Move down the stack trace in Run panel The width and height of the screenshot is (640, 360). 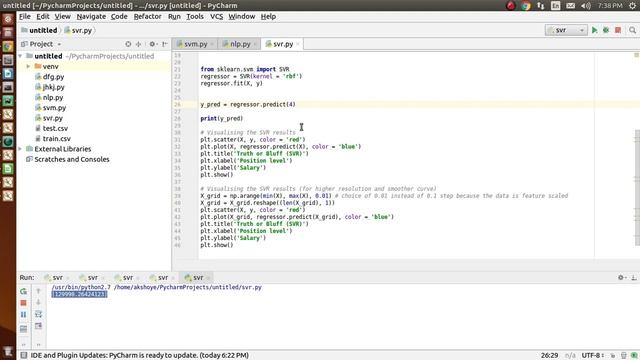coord(38,302)
